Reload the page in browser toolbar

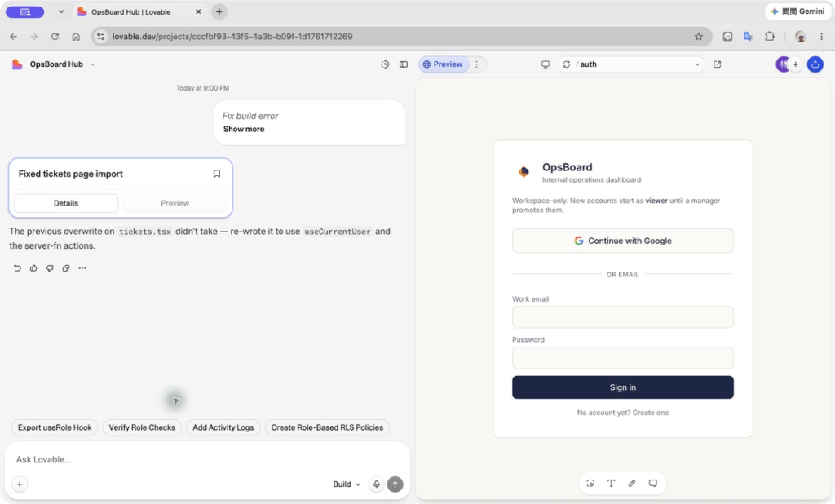[x=55, y=36]
